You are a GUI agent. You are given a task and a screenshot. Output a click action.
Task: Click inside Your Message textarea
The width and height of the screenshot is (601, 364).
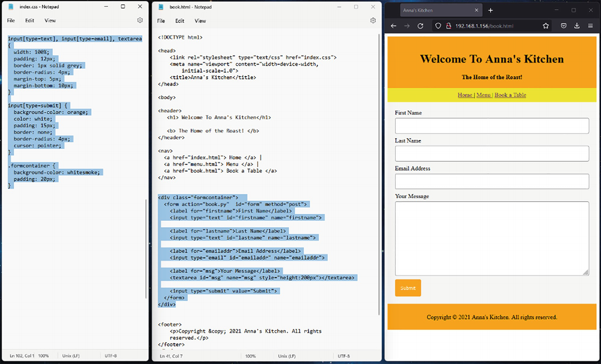492,238
